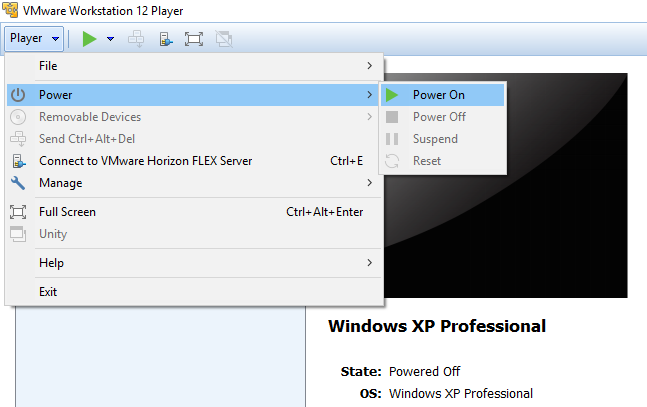Click the OS value Windows XP Professional
Screen dimensions: 647x407
tap(461, 393)
